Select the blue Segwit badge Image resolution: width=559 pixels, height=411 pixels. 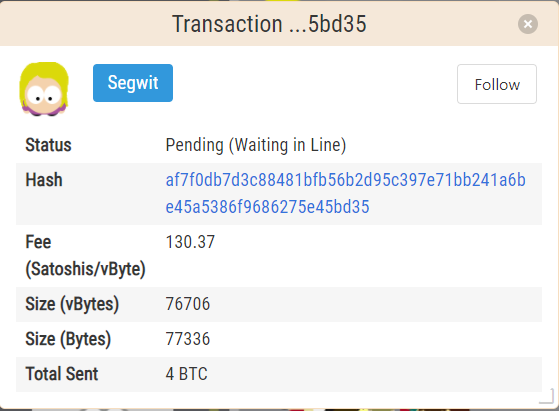coord(133,83)
